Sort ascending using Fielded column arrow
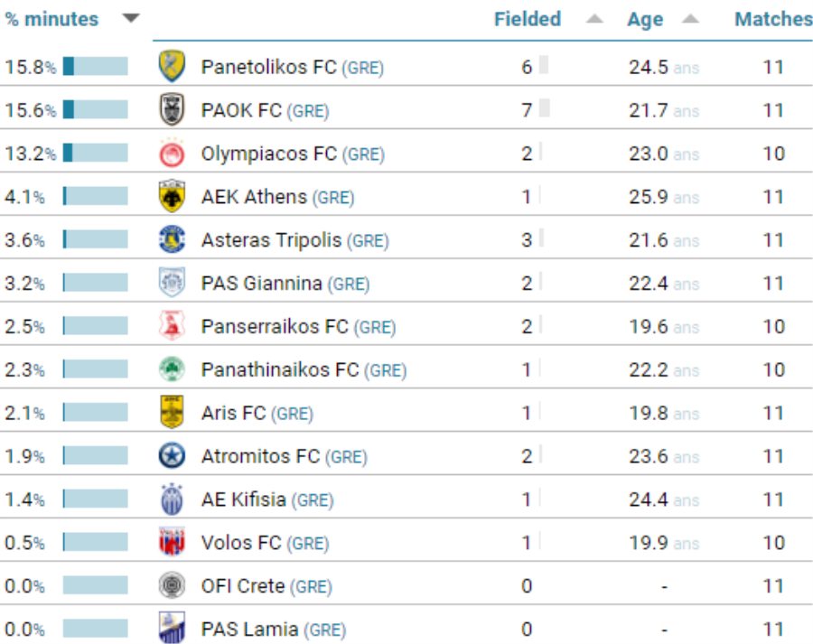Screen dimensions: 813x644 coord(594,19)
